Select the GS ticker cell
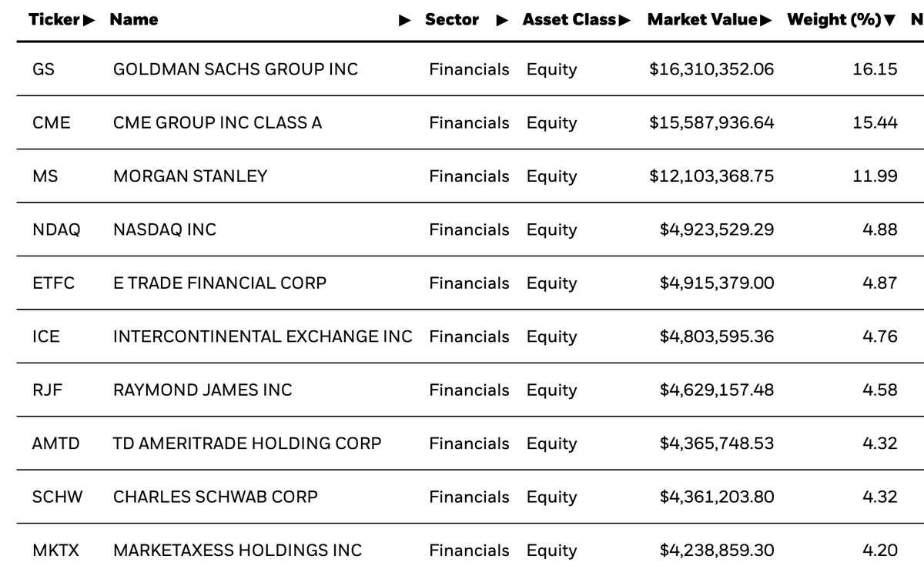Image resolution: width=924 pixels, height=569 pixels. 43,69
